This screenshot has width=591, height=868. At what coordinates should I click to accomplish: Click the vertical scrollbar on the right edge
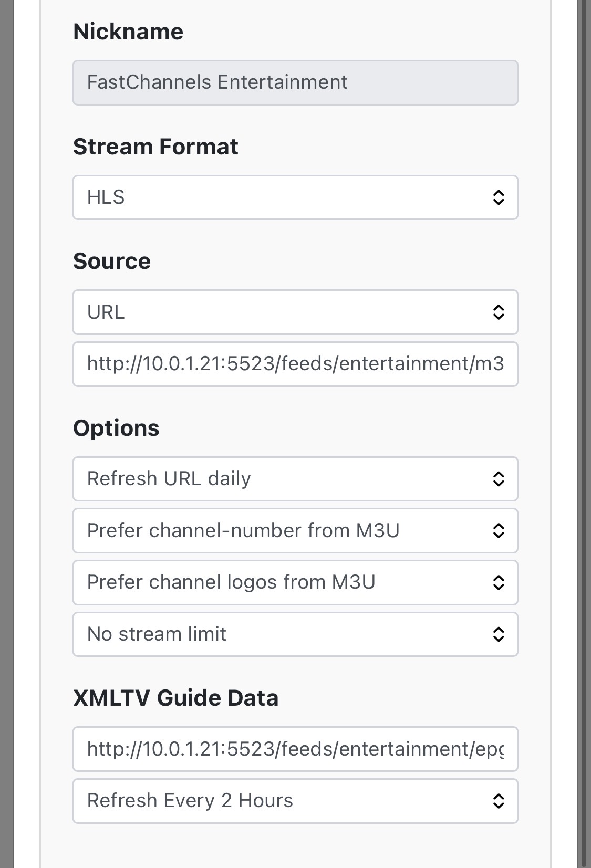click(x=583, y=420)
